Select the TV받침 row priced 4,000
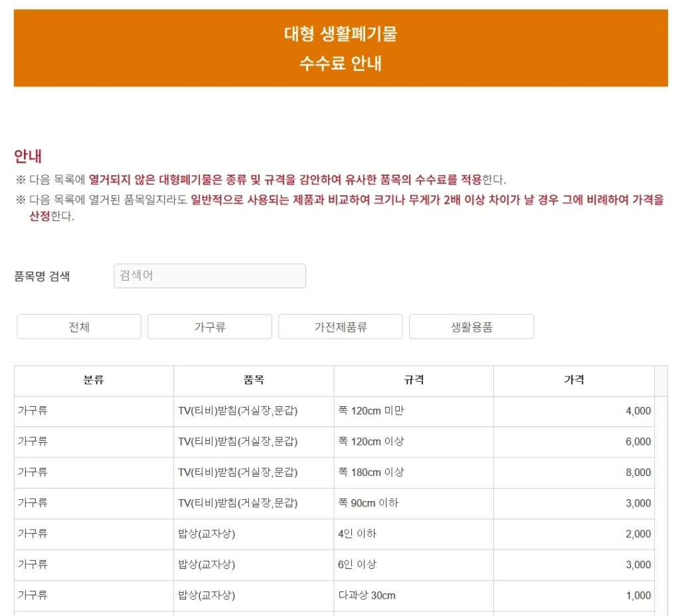This screenshot has width=680, height=616. (332, 411)
